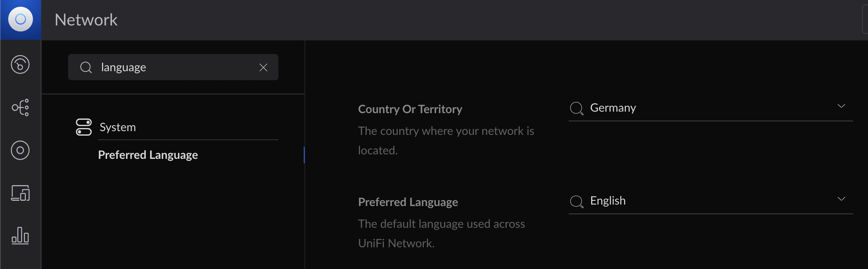This screenshot has width=868, height=269.
Task: Open the Client Devices icon in sidebar
Action: tap(20, 193)
